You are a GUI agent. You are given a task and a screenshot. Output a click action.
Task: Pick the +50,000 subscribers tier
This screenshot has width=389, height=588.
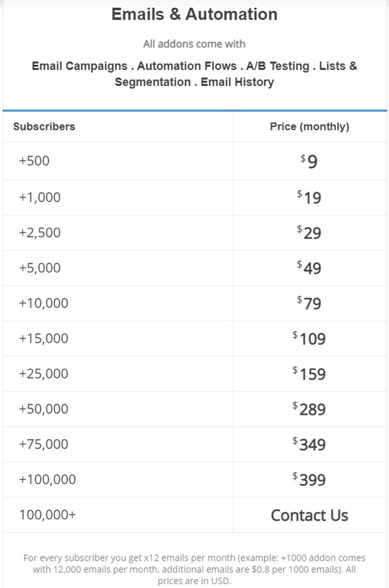point(194,409)
